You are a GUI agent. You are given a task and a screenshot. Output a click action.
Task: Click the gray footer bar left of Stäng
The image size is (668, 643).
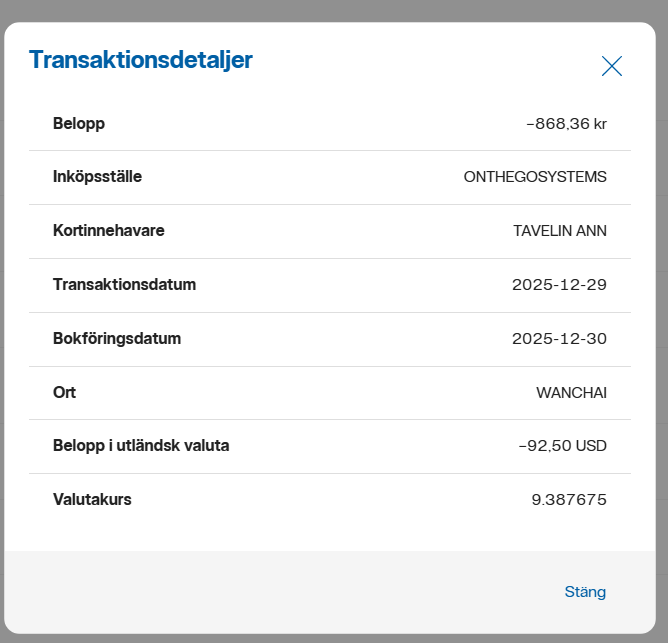pos(280,592)
